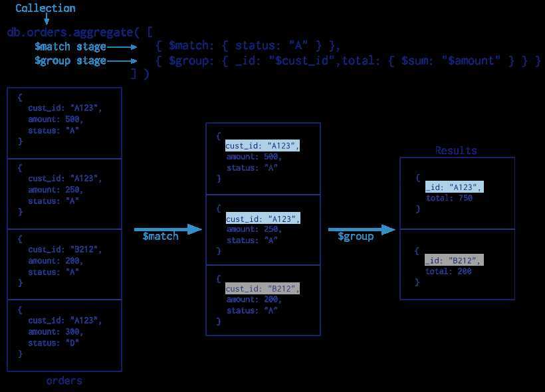Click "amount: 300," in the orders collection
Image resolution: width=545 pixels, height=392 pixels.
56,332
